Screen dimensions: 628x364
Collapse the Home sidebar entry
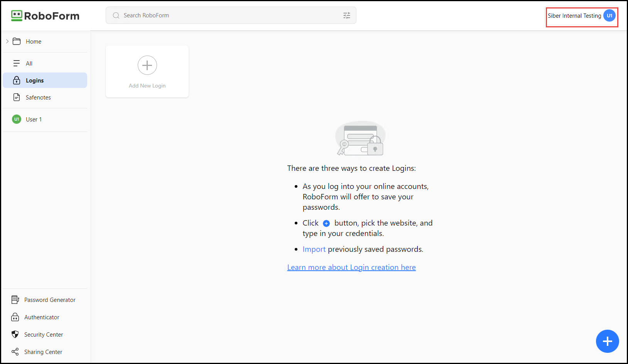tap(7, 41)
